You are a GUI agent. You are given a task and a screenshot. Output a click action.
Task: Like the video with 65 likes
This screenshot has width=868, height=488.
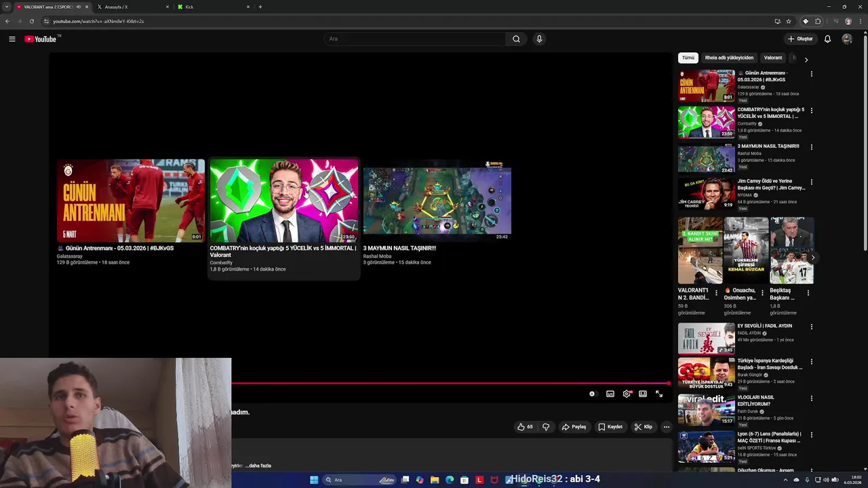[525, 427]
